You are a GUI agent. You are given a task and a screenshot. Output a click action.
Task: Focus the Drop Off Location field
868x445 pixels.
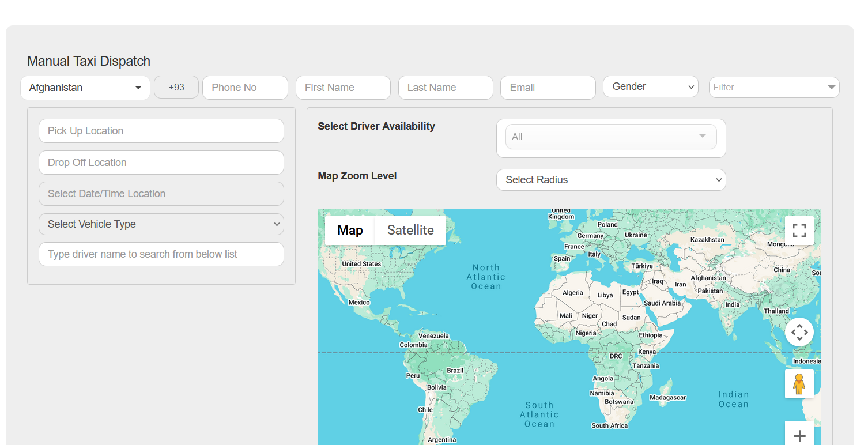click(x=161, y=163)
